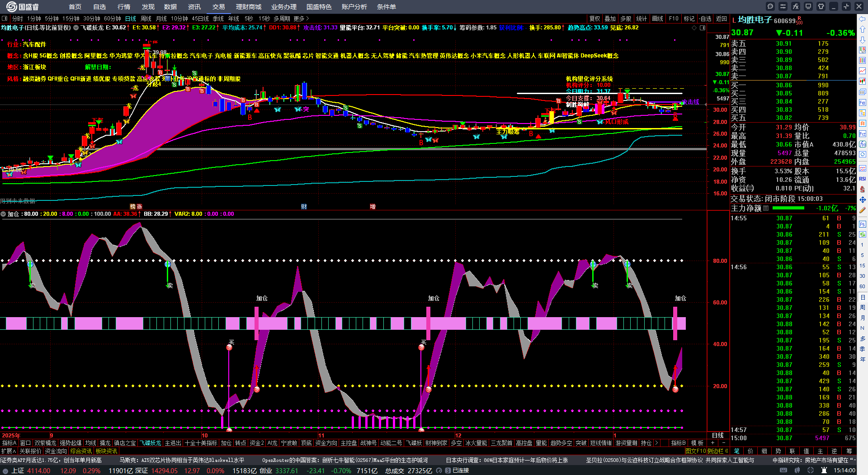Open the grid table icon in right sidebar
This screenshot has width=868, height=475.
coord(863,61)
